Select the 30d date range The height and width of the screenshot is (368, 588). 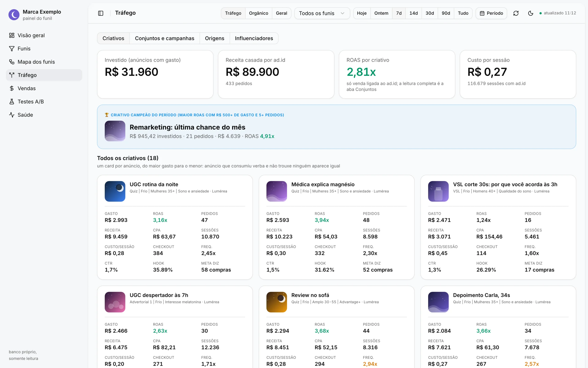[430, 13]
